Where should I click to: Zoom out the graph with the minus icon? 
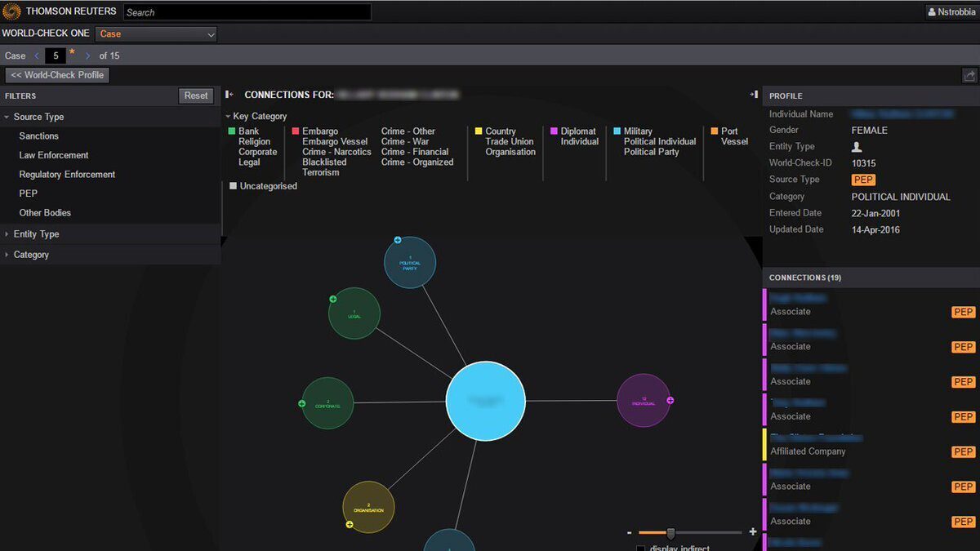click(630, 532)
